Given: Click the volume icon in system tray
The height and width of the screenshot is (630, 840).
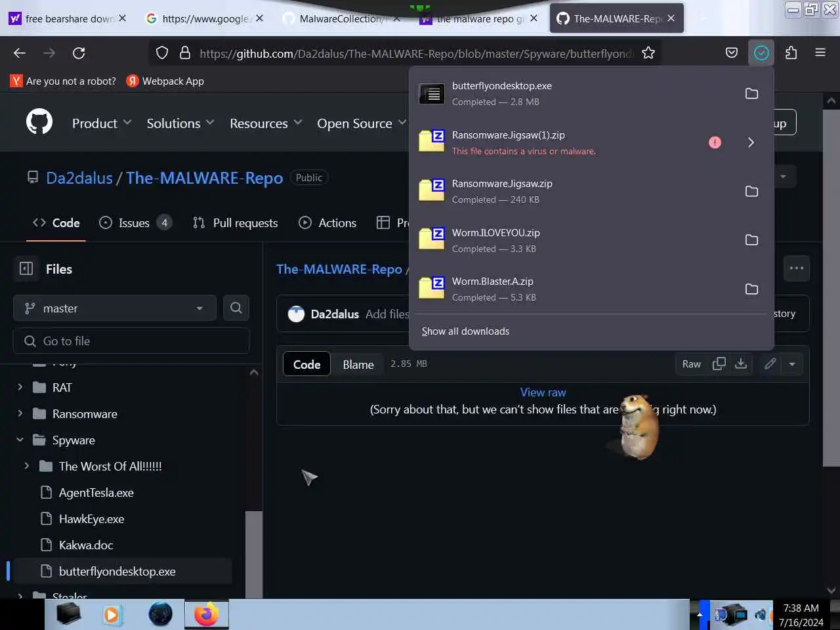Looking at the screenshot, I should pyautogui.click(x=761, y=615).
